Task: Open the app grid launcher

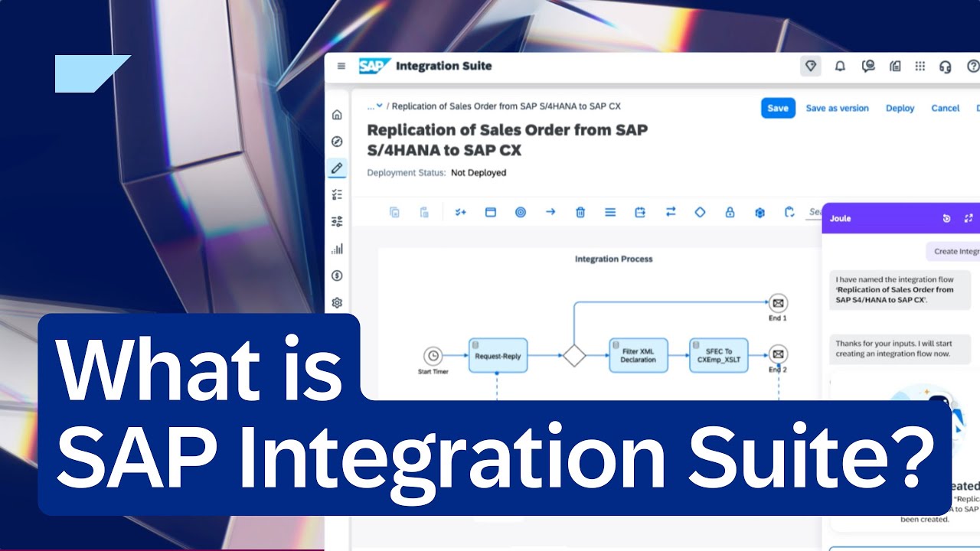Action: 920,67
